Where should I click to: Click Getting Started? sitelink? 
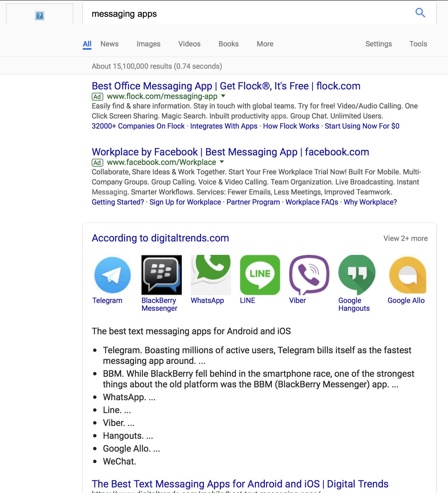pyautogui.click(x=118, y=202)
